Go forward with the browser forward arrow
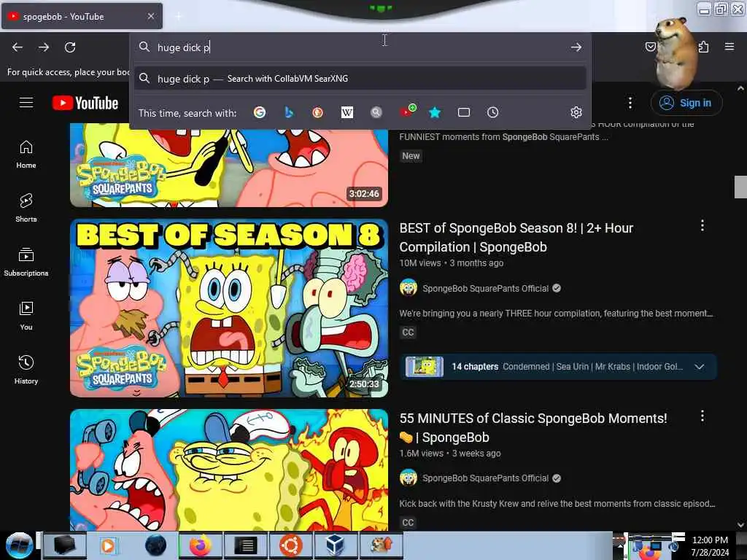Viewport: 747px width, 560px height. coord(44,47)
